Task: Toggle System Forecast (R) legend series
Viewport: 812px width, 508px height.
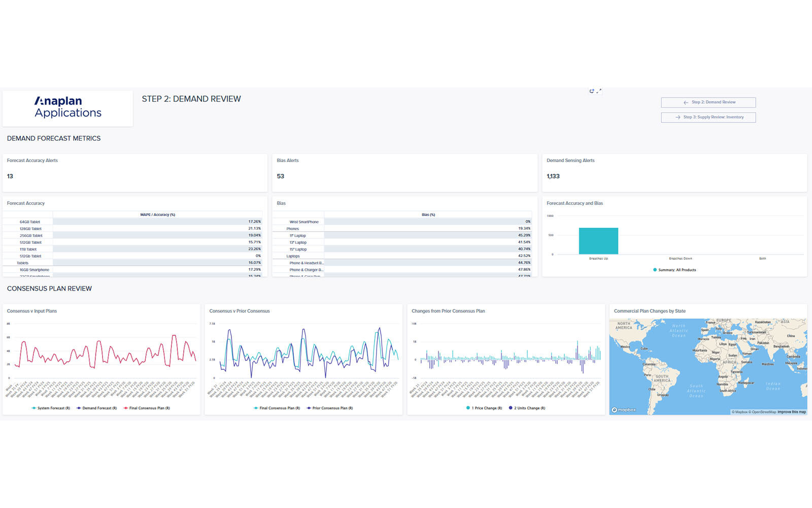Action: pyautogui.click(x=51, y=408)
